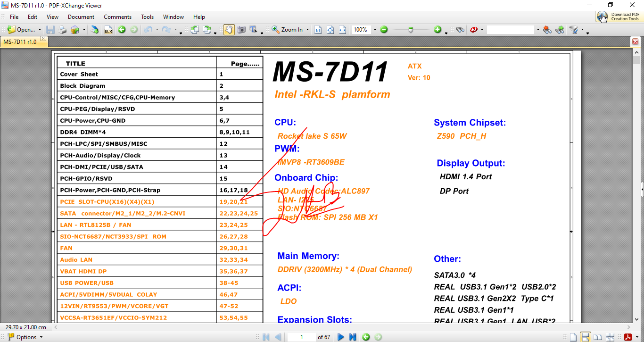Click the download-from-URL arrow icon
Screen dimensions: 644x342
95,30
